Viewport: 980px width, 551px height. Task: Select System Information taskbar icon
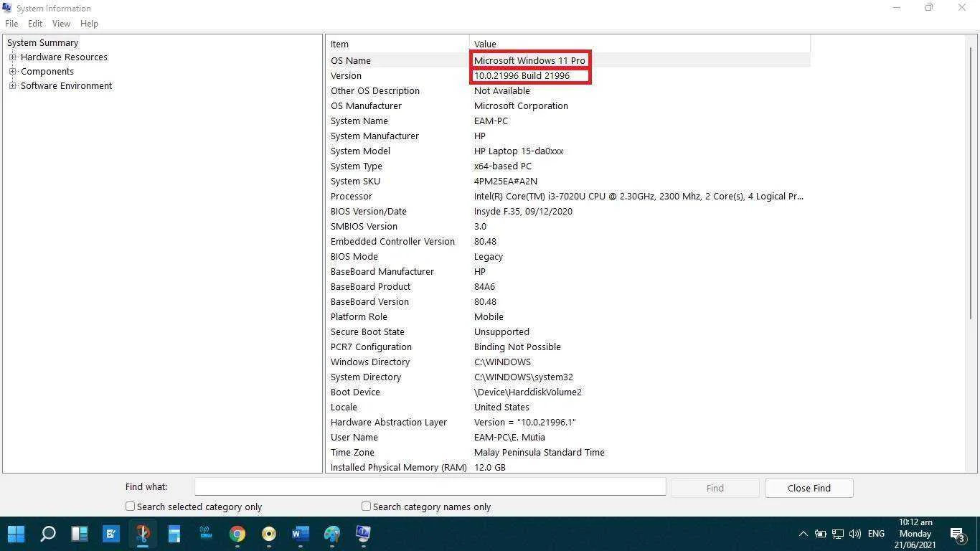pos(364,534)
